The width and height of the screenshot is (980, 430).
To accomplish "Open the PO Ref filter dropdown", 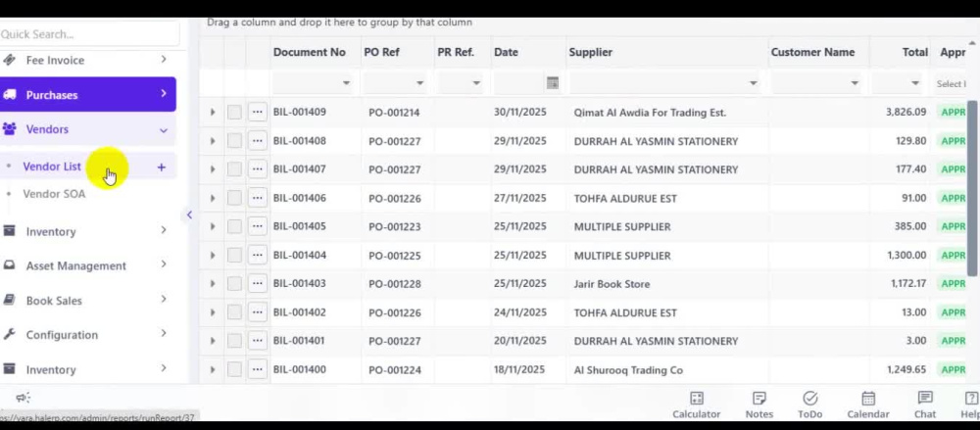I will (x=420, y=83).
